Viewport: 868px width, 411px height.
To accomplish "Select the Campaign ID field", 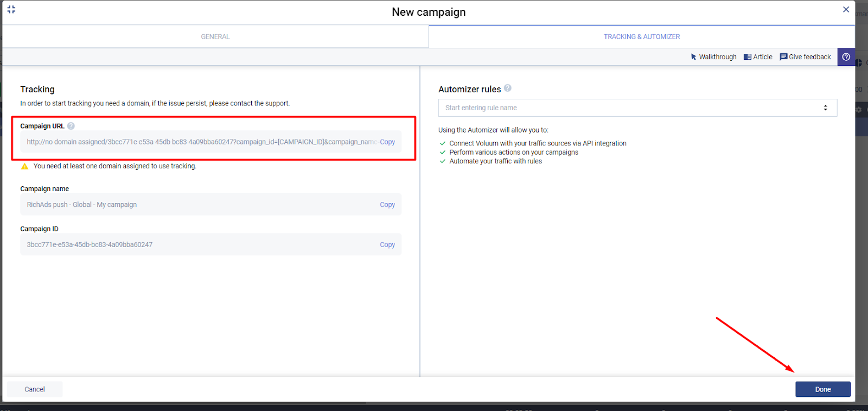I will coord(211,245).
